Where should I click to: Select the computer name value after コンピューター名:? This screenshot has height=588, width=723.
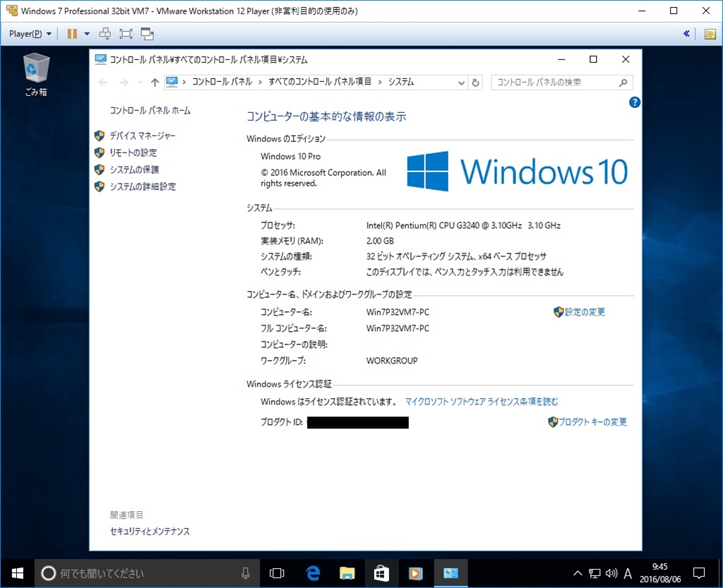coord(398,313)
